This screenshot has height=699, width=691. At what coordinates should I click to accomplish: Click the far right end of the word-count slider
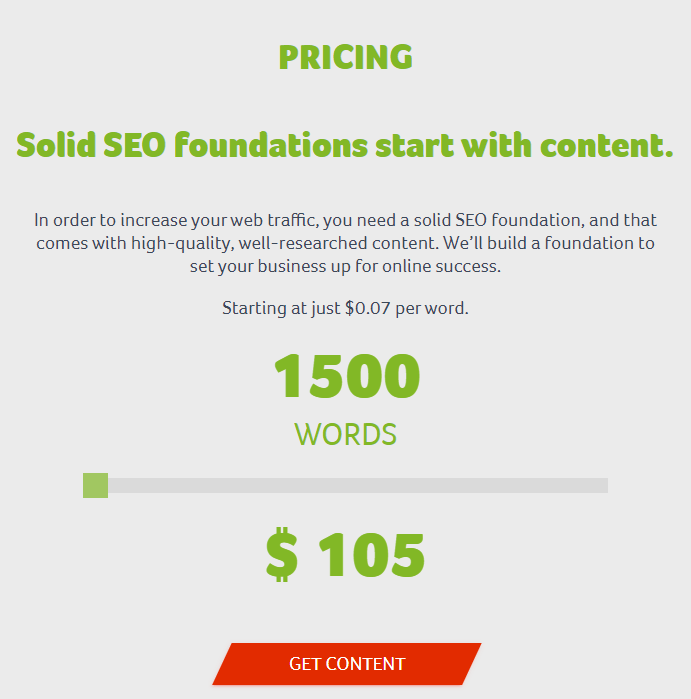coord(603,485)
